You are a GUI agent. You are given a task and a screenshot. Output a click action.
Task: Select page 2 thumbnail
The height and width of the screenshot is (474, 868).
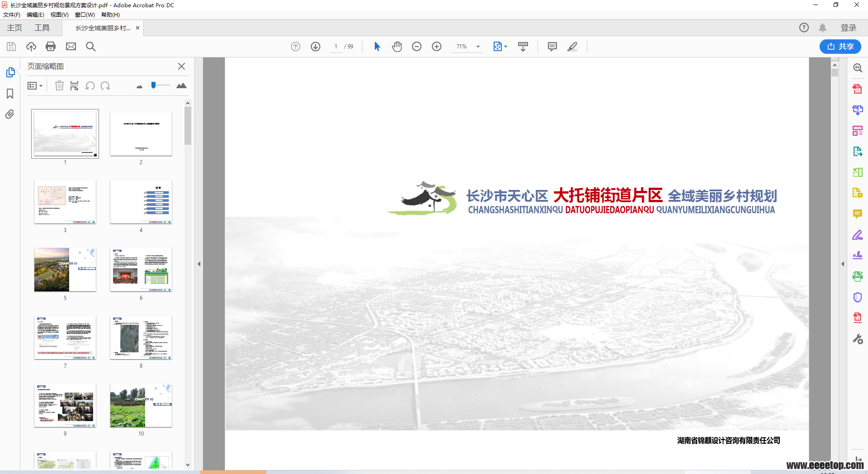tap(141, 134)
